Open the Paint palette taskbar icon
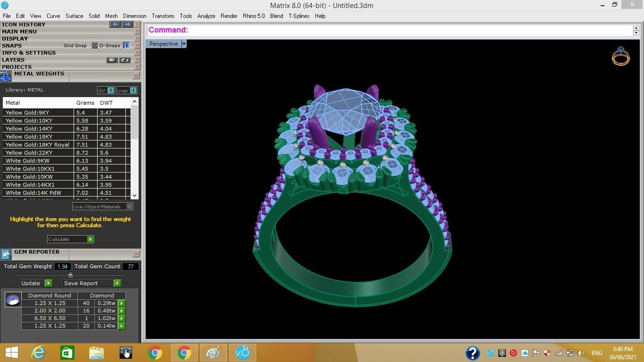This screenshot has width=644, height=362. pyautogui.click(x=213, y=353)
